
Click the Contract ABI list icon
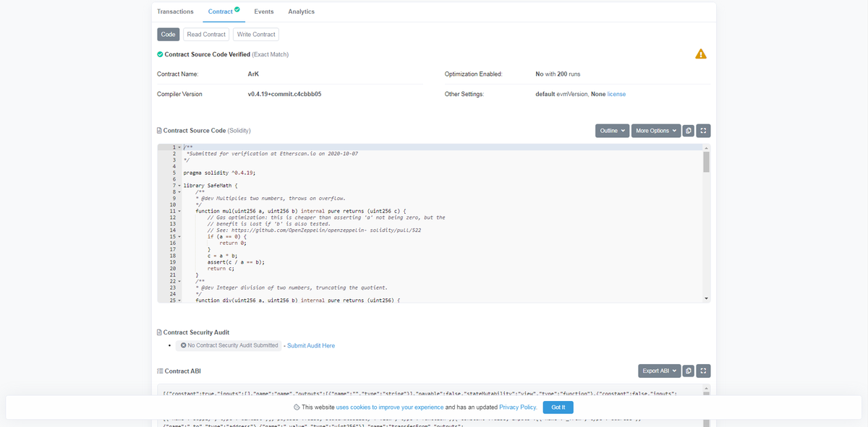[x=160, y=371]
